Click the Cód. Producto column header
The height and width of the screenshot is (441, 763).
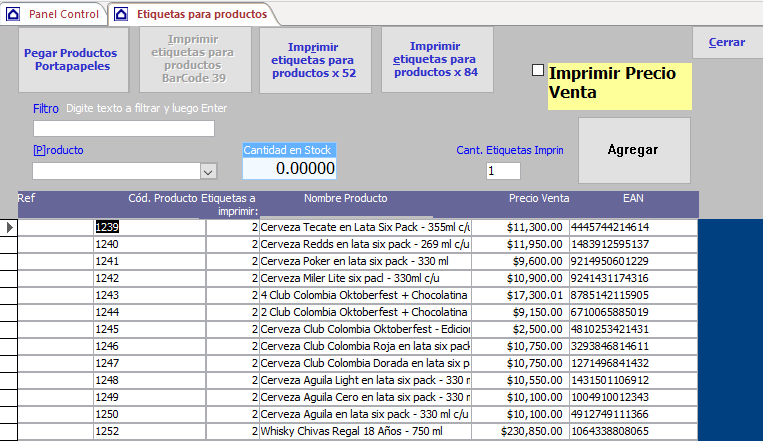coord(163,199)
